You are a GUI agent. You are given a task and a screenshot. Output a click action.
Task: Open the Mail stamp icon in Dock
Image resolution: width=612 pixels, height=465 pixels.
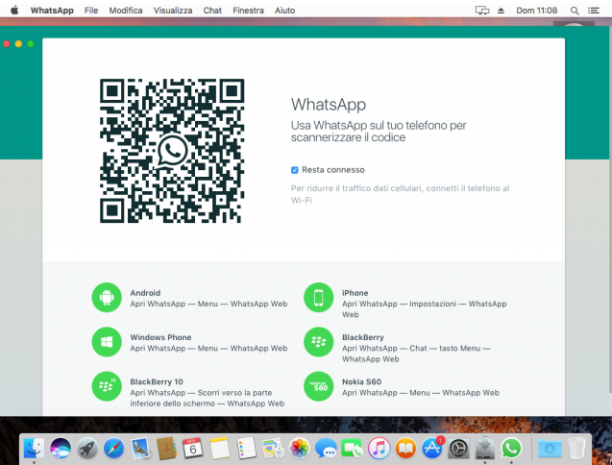coord(140,447)
